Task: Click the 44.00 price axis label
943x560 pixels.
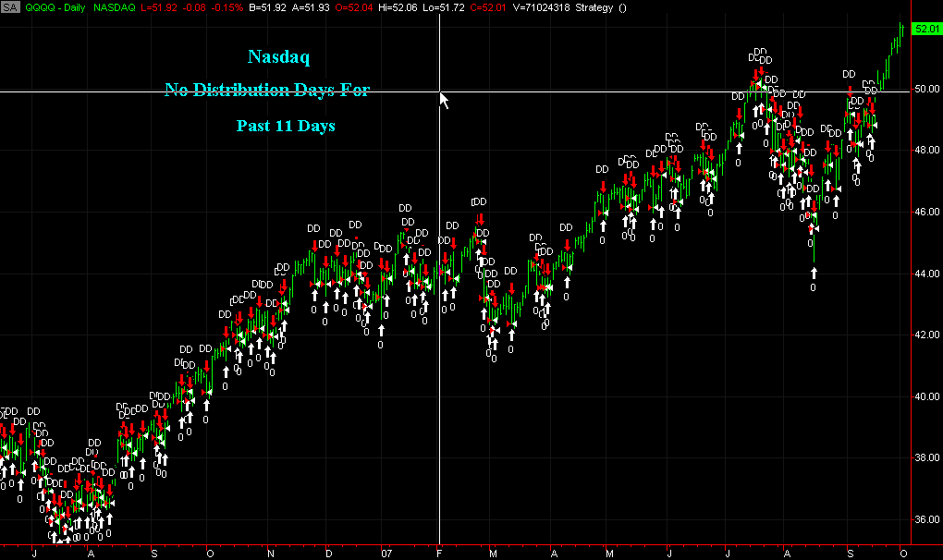Action: pyautogui.click(x=926, y=274)
